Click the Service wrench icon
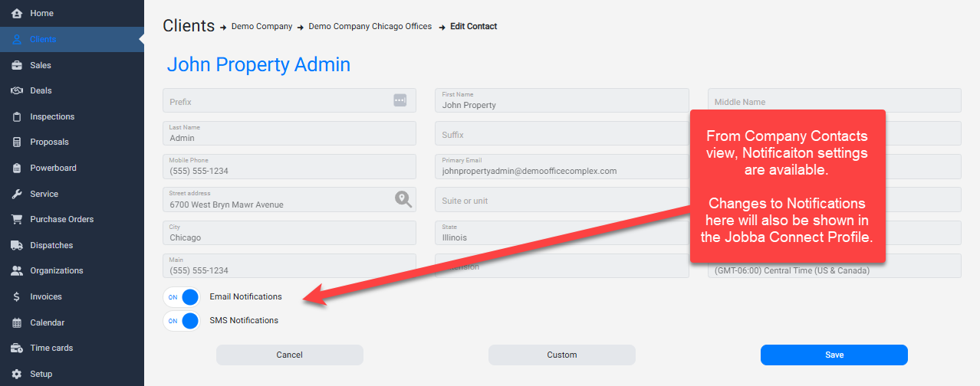The image size is (980, 386). pyautogui.click(x=16, y=194)
